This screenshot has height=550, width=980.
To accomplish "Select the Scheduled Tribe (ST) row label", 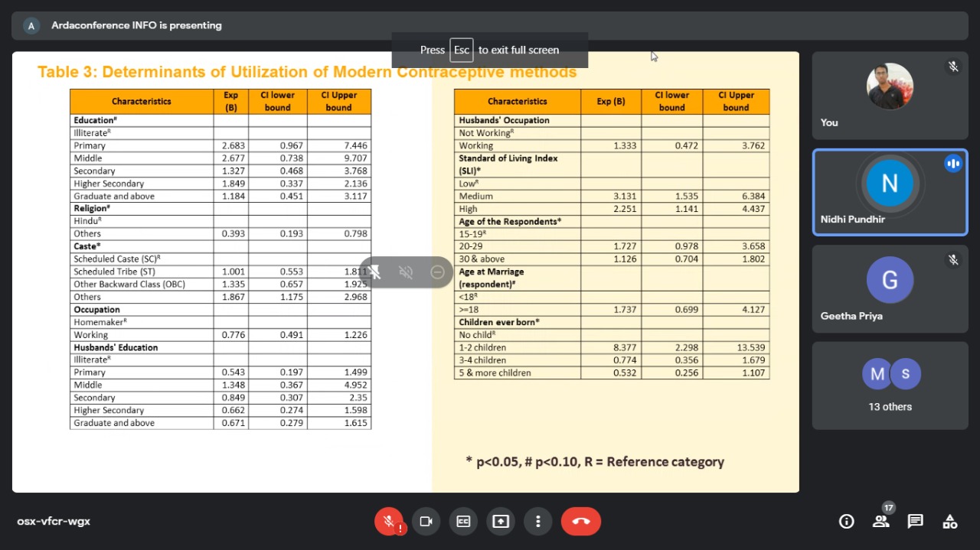I will point(114,272).
